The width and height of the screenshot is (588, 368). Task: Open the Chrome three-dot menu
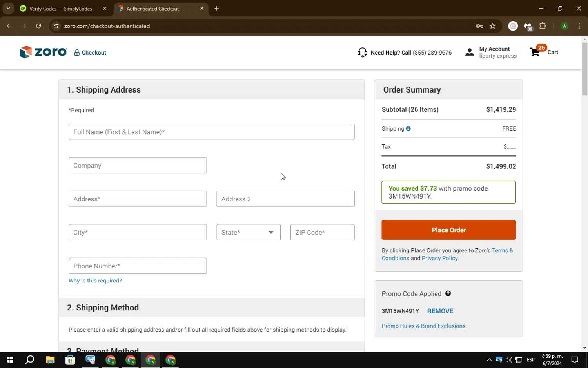[x=579, y=26]
